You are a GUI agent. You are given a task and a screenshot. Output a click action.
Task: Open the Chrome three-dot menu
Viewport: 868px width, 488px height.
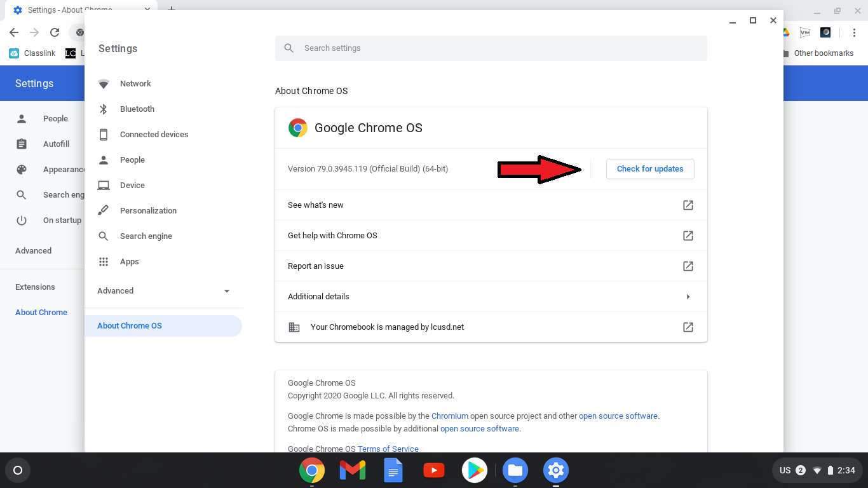coord(853,32)
